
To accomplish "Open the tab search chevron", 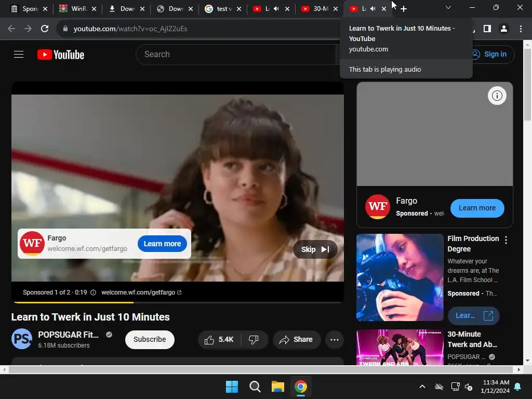I will 448,7.
